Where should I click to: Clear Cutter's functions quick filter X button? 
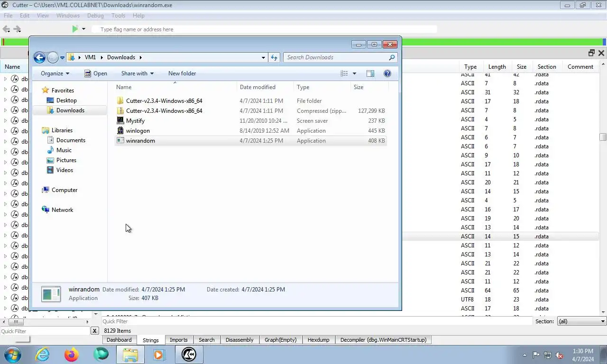coord(94,331)
